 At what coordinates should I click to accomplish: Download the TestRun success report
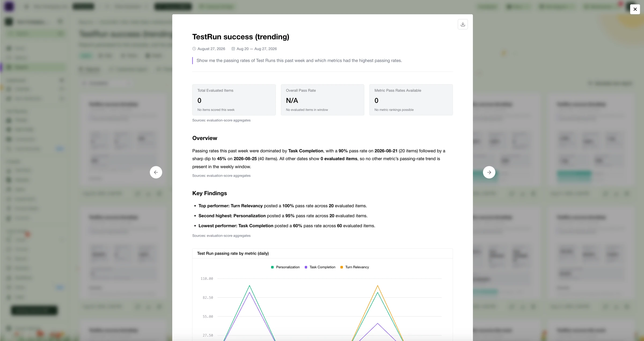pos(463,24)
